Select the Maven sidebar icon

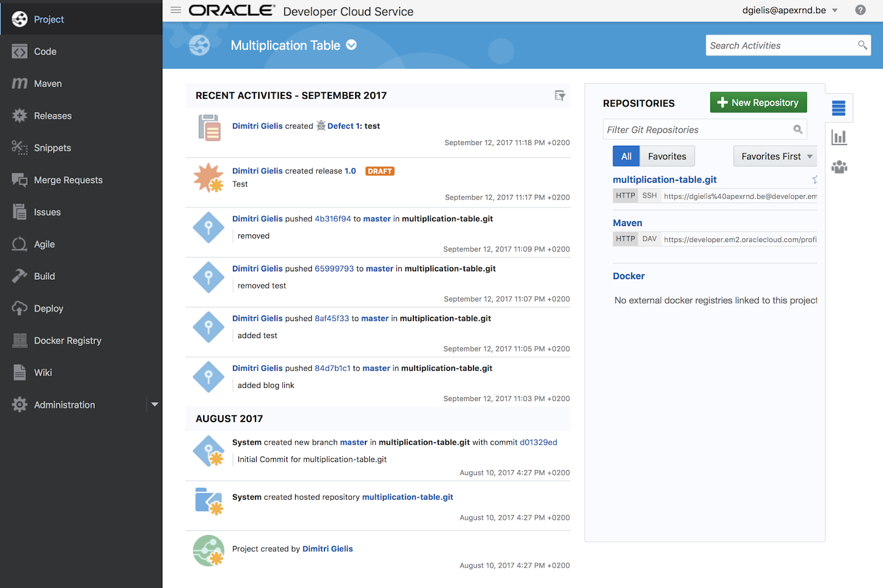(x=19, y=83)
